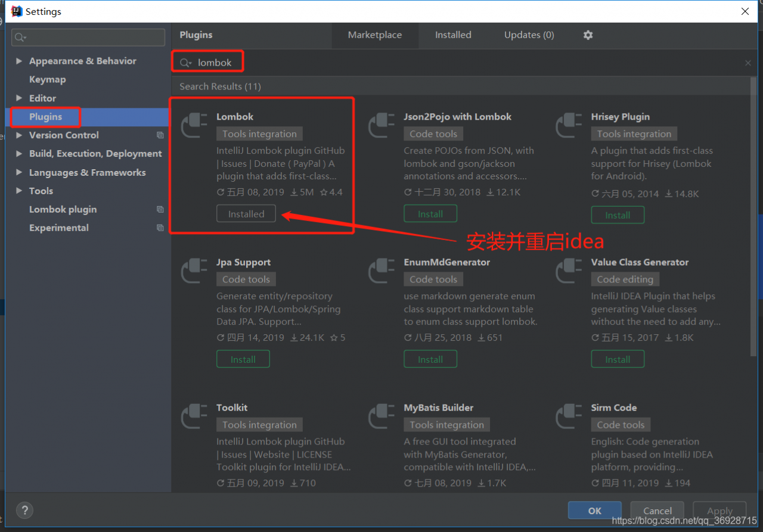Click the Json2Pojo with Lombok plugin icon

381,125
